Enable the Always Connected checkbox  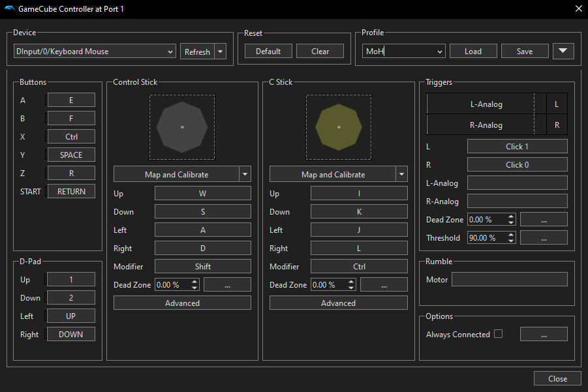click(499, 334)
